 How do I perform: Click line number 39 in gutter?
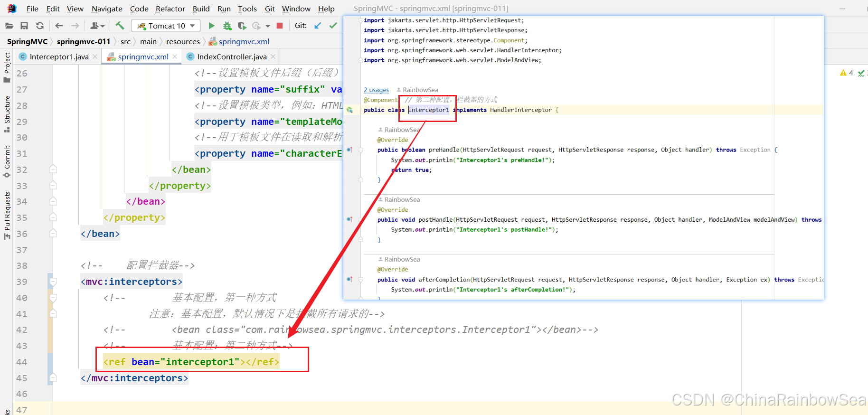coord(22,282)
